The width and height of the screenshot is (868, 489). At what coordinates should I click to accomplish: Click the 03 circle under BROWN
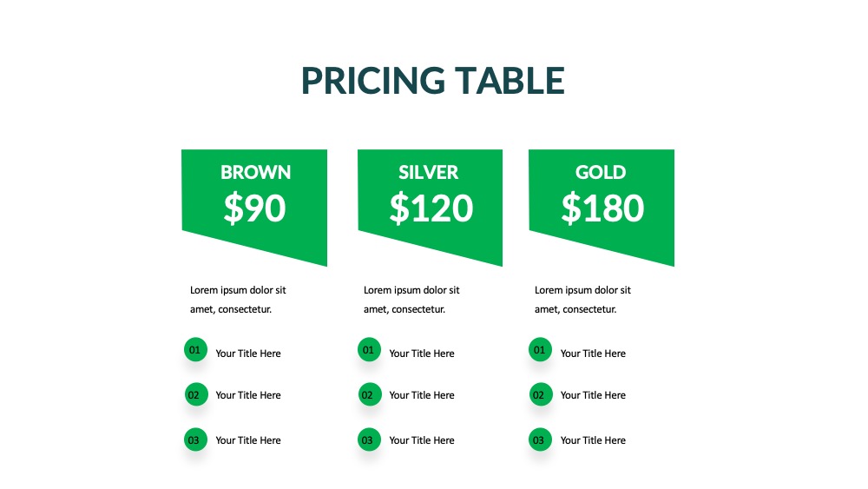195,439
